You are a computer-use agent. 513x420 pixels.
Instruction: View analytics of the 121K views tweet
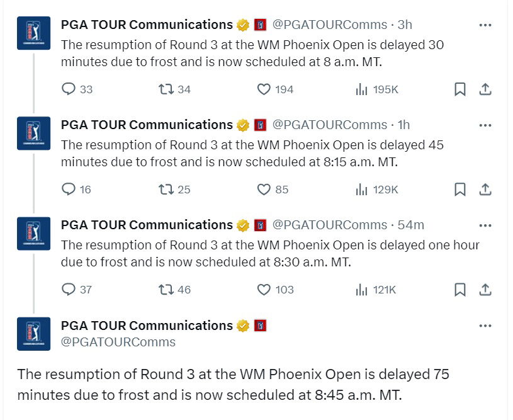coord(376,290)
